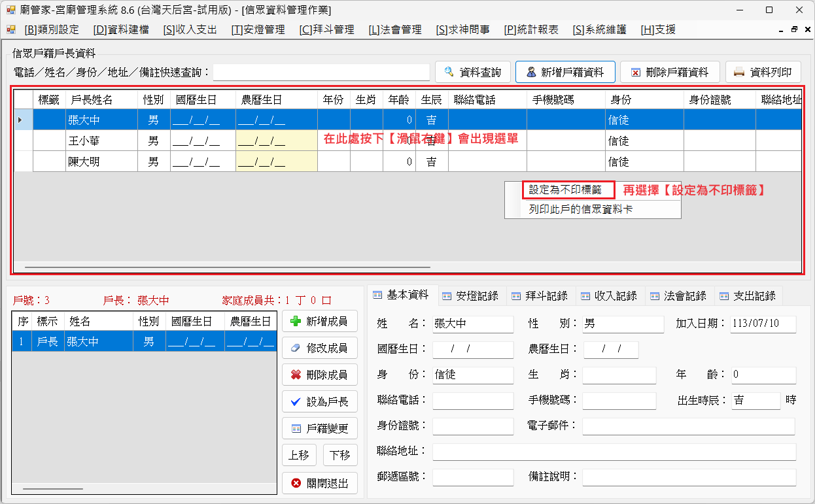Click the 性別 field showing 男
The width and height of the screenshot is (815, 504).
[623, 324]
